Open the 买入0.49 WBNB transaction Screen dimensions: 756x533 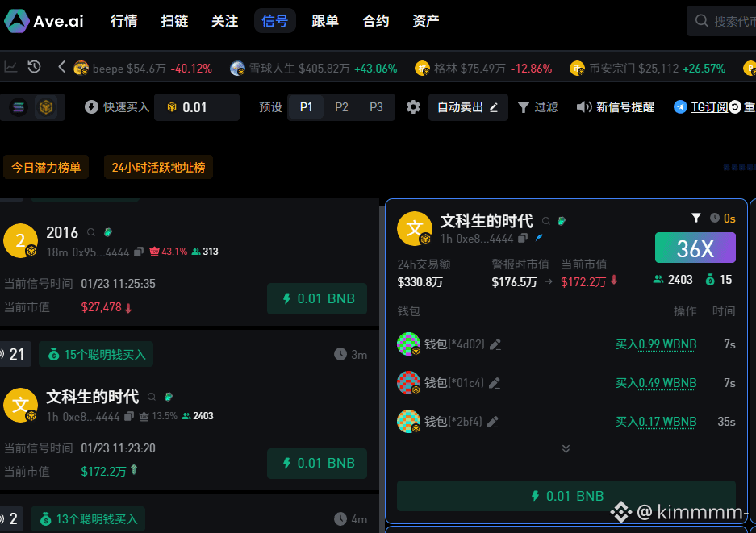click(x=656, y=383)
